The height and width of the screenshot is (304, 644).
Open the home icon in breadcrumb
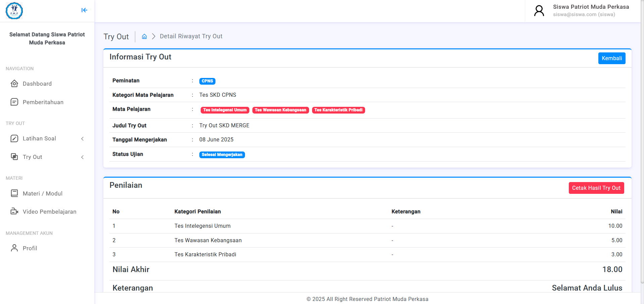[144, 36]
